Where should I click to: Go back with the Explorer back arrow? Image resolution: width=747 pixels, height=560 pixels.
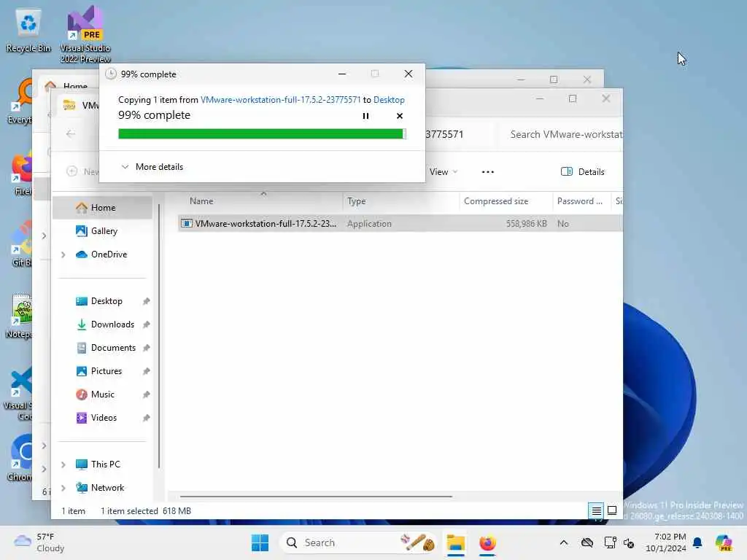71,134
